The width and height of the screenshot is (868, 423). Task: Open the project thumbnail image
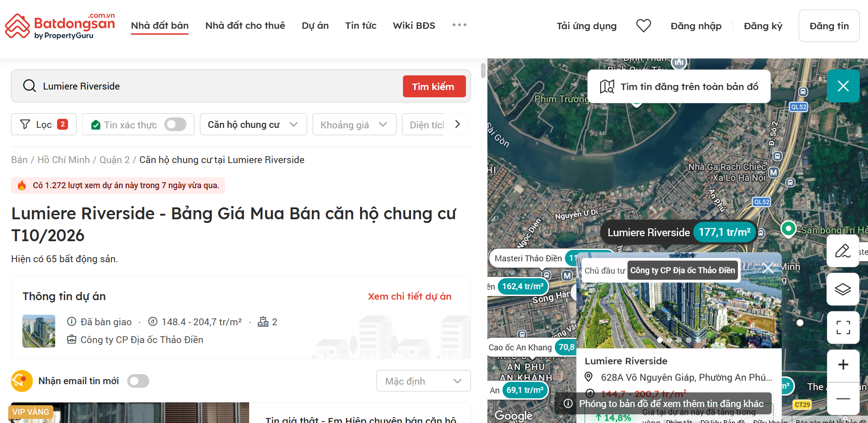[x=39, y=331]
